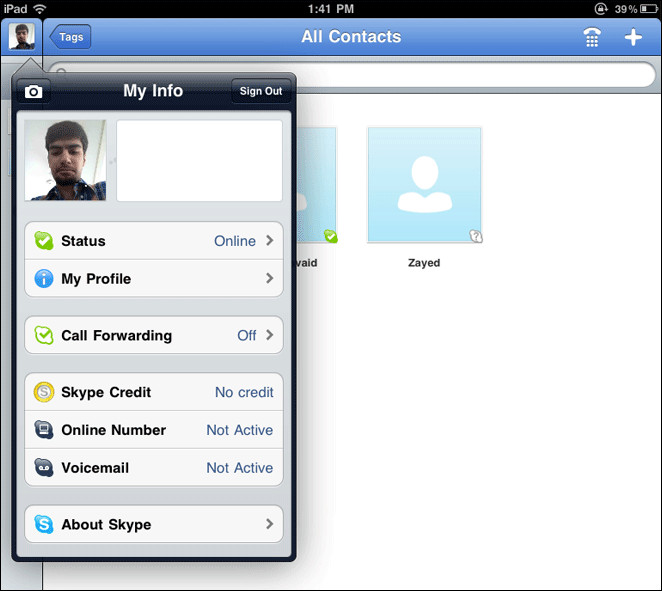Image resolution: width=662 pixels, height=591 pixels.
Task: Tap the search field in All Contacts
Action: click(x=352, y=75)
